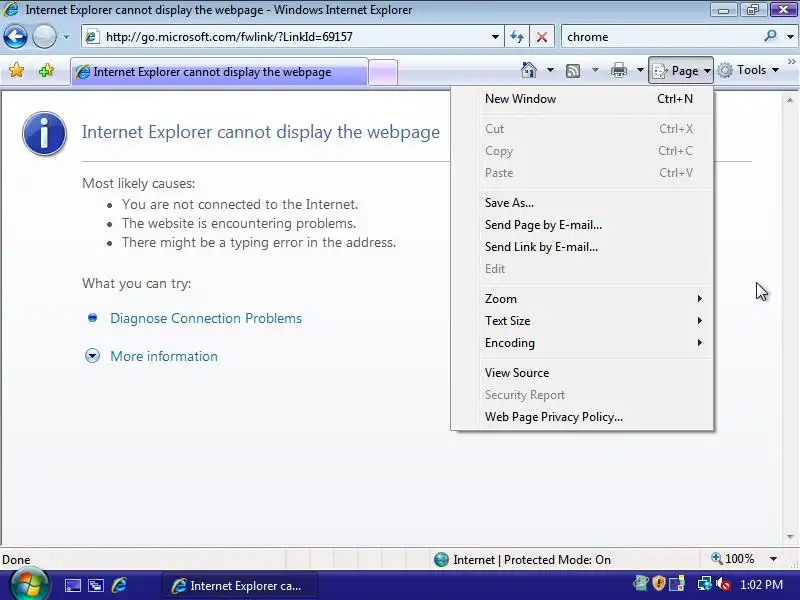The height and width of the screenshot is (600, 800).
Task: Expand the Print options dropdown arrow
Action: [x=640, y=70]
